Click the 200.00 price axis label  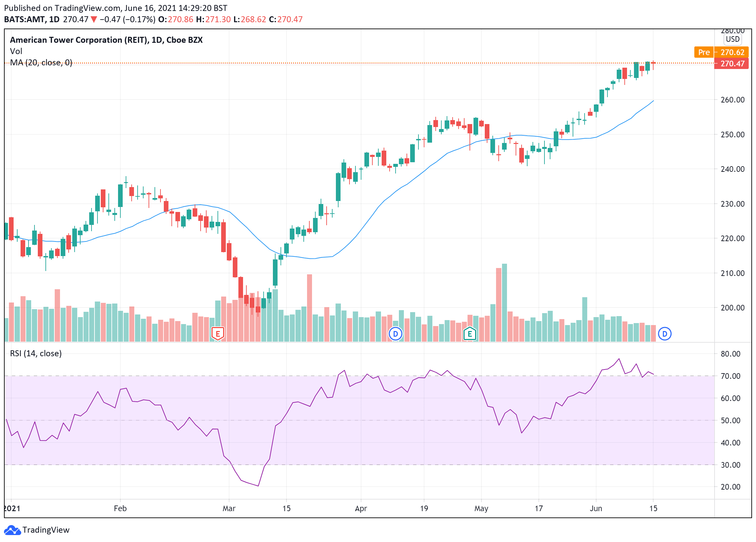click(x=732, y=308)
